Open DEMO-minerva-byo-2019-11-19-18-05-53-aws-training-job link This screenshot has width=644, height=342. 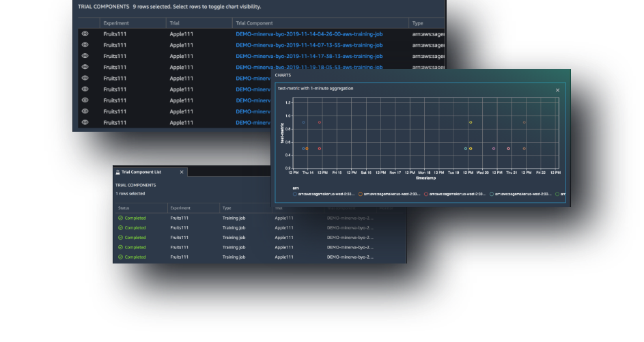pos(309,67)
